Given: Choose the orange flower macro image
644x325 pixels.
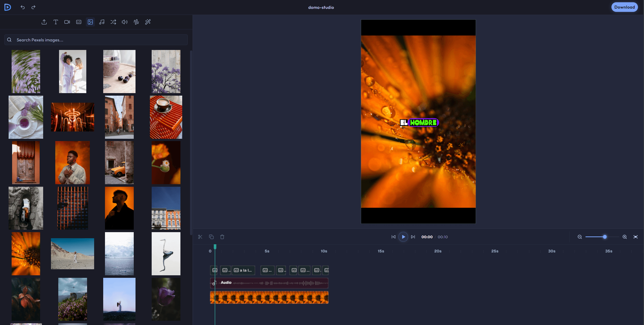Looking at the screenshot, I should click(x=26, y=254).
